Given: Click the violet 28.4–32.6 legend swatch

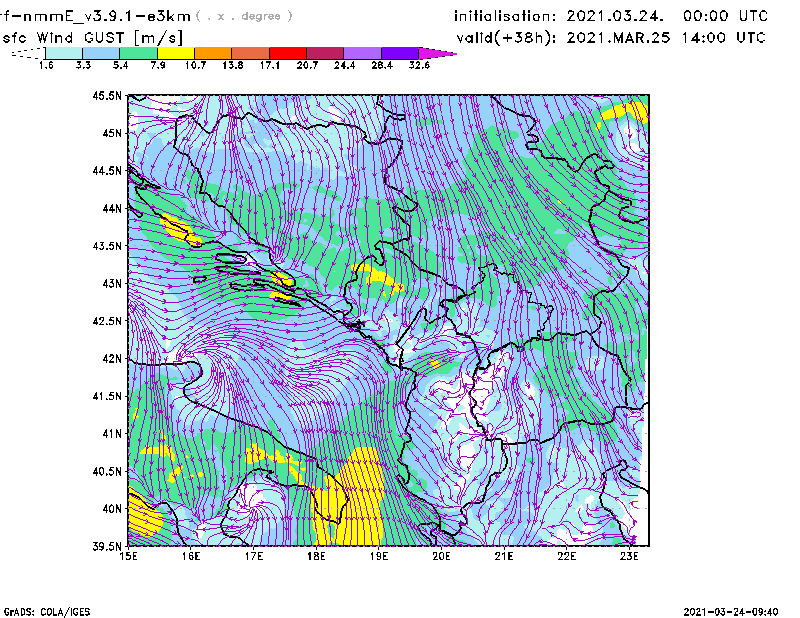Looking at the screenshot, I should tap(400, 53).
